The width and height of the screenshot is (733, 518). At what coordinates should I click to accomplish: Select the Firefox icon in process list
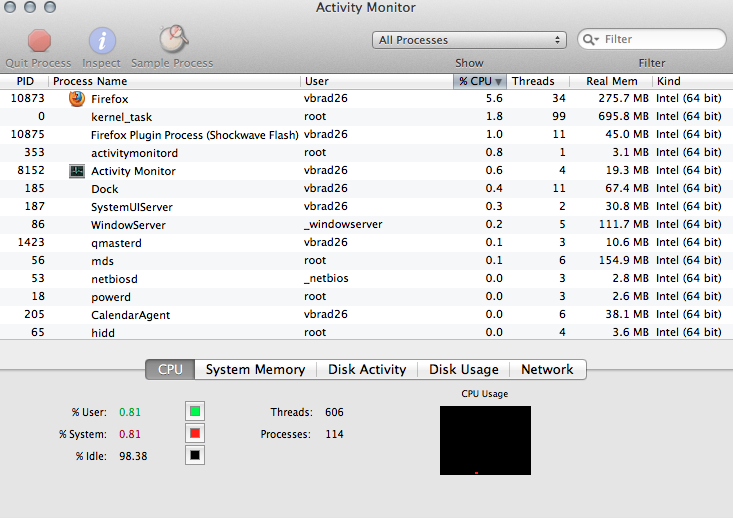tap(77, 99)
